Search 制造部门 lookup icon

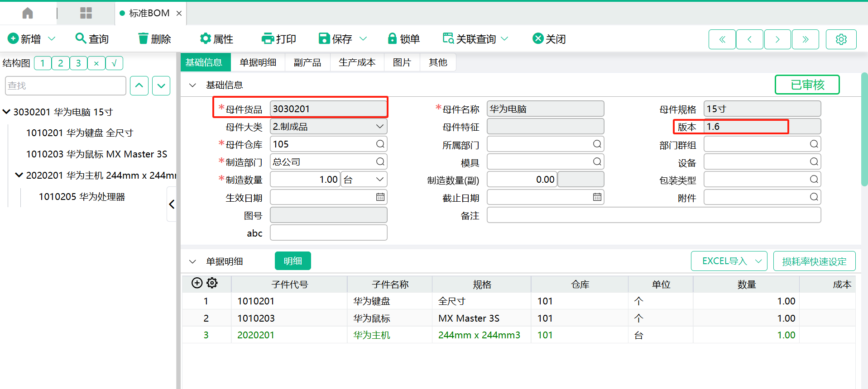click(x=380, y=161)
